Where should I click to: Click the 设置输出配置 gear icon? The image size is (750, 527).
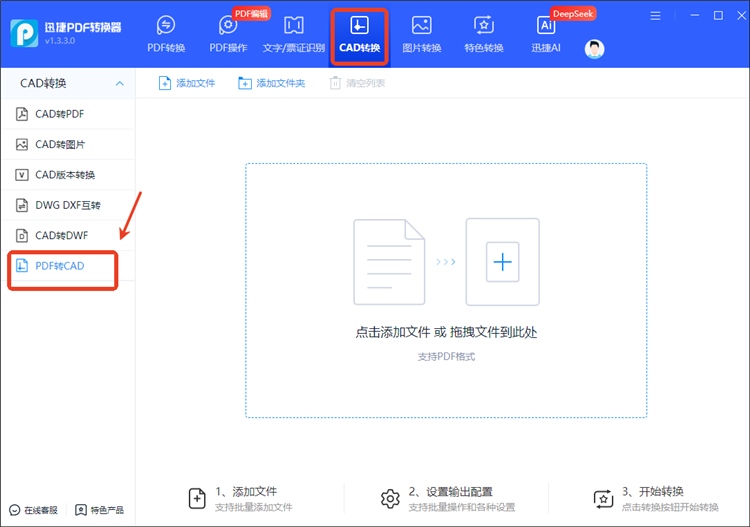point(390,499)
